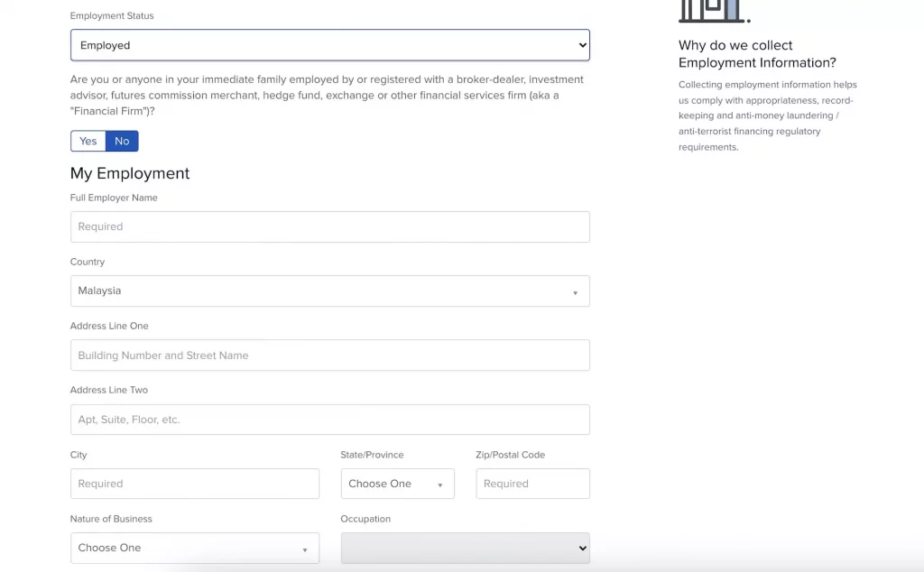This screenshot has width=924, height=572.
Task: Focus the Address Line One input
Action: point(329,355)
